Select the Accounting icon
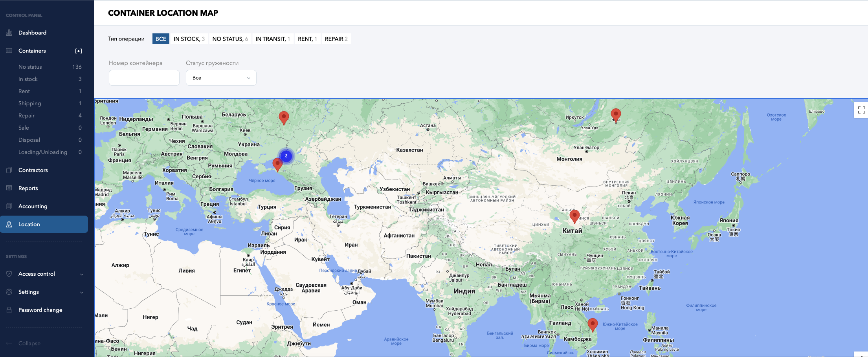The height and width of the screenshot is (357, 868). pos(9,206)
